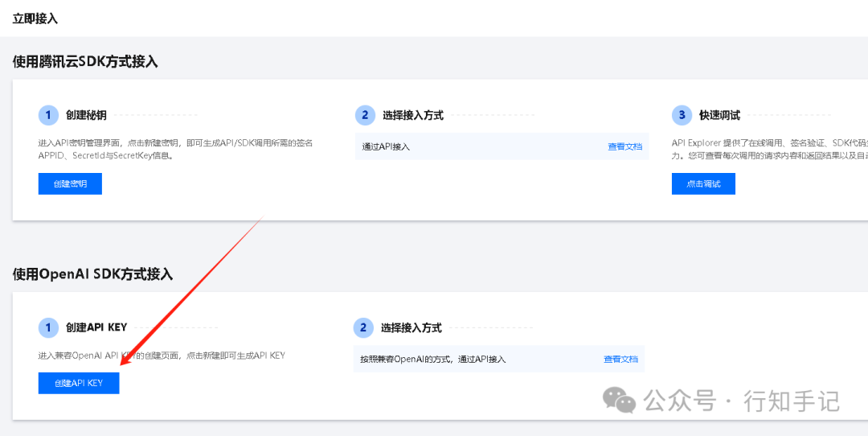Select the 立即接入 page heading
The height and width of the screenshot is (436, 868).
[x=35, y=19]
